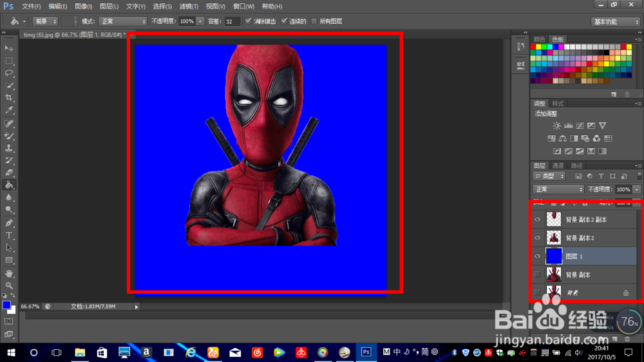Select the Move tool

tap(8, 48)
